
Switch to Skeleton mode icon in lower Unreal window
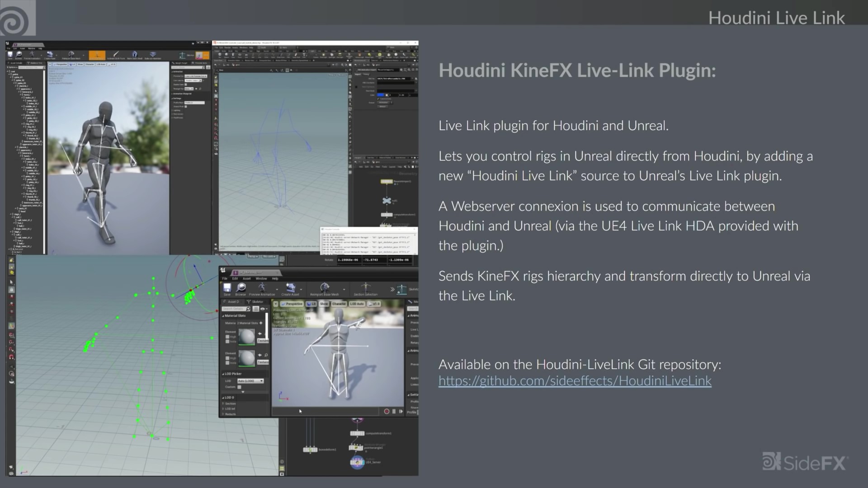(401, 290)
